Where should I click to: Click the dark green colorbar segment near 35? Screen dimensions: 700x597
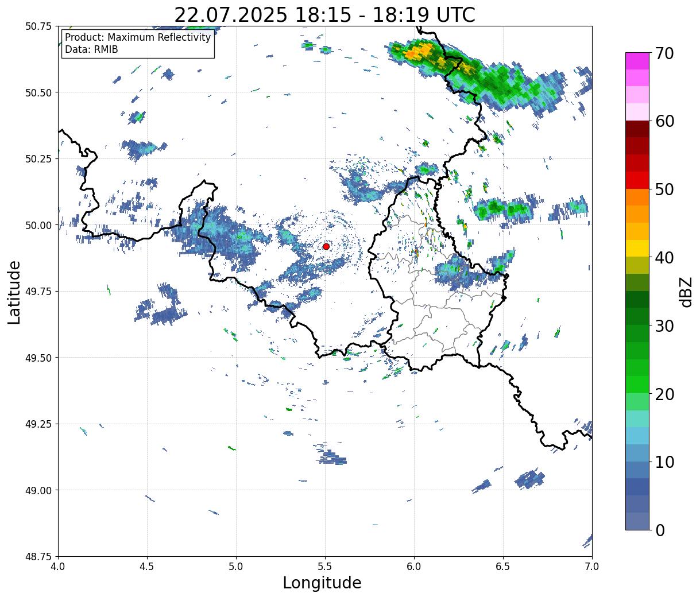pyautogui.click(x=637, y=300)
